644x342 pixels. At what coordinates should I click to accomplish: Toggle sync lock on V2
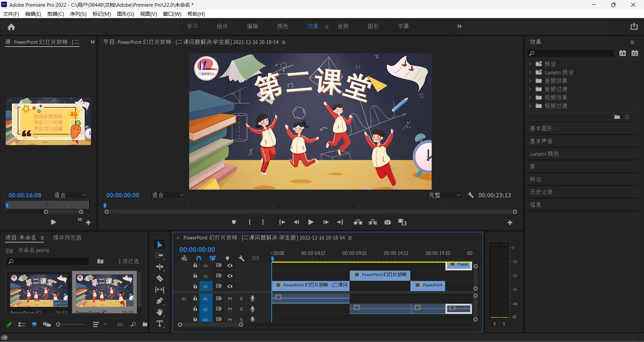(218, 276)
